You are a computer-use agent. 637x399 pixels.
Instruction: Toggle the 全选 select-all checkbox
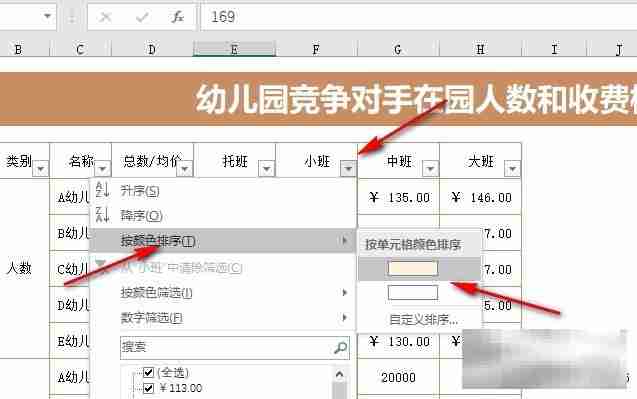149,372
